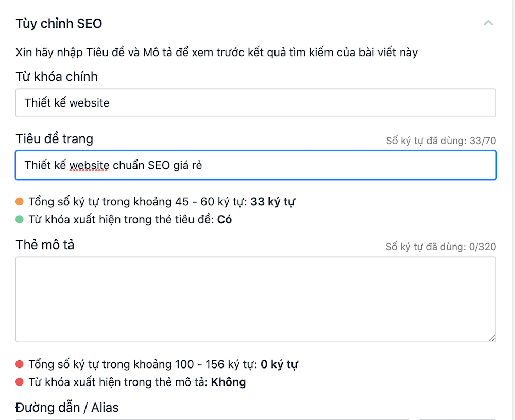
Task: Click the orange character-count status dot
Action: (20, 202)
